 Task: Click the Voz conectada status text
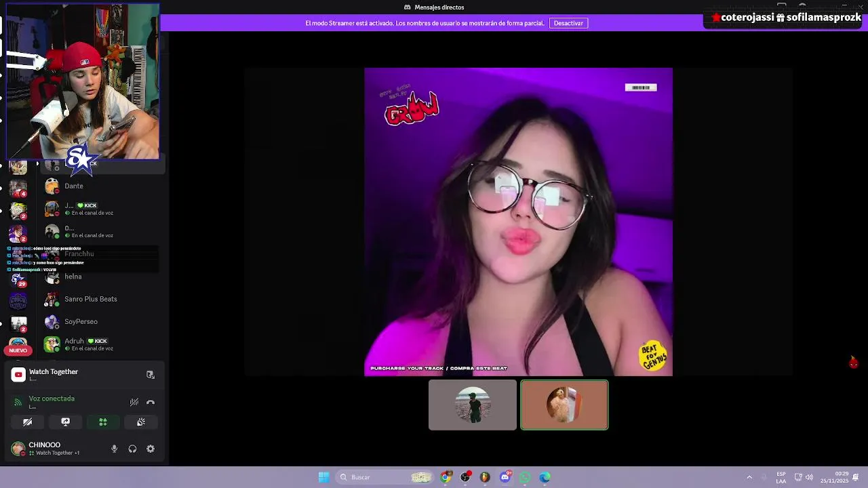(52, 399)
